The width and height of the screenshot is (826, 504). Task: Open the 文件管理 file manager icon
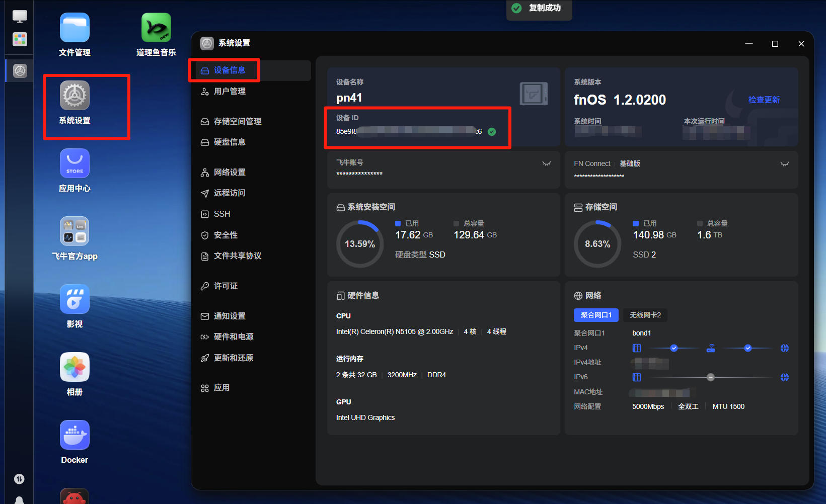tap(74, 28)
